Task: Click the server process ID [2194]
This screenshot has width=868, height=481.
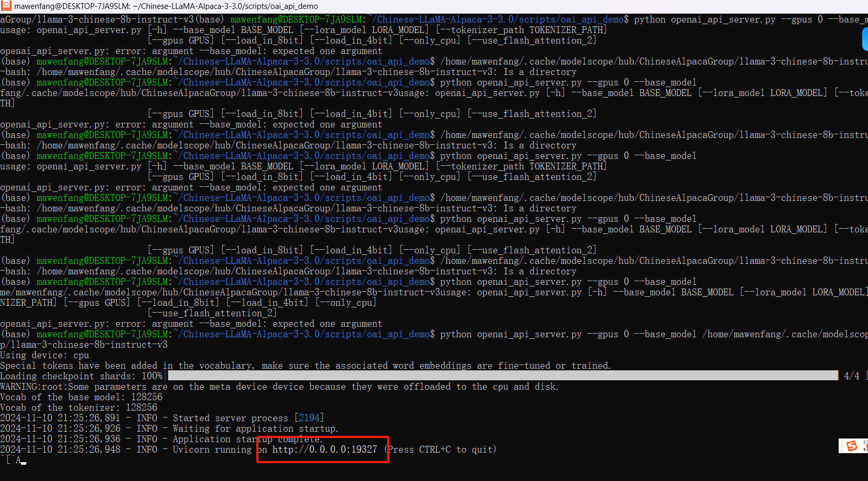Action: coord(309,418)
